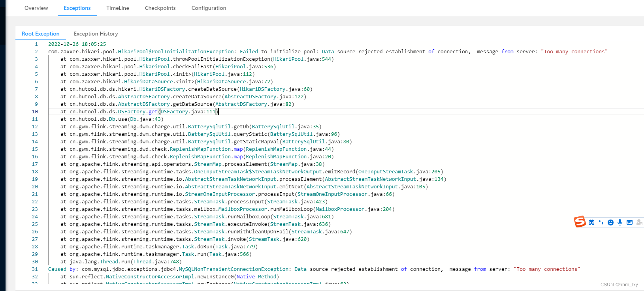
Task: Click line number 10 in the gutter
Action: tap(35, 112)
